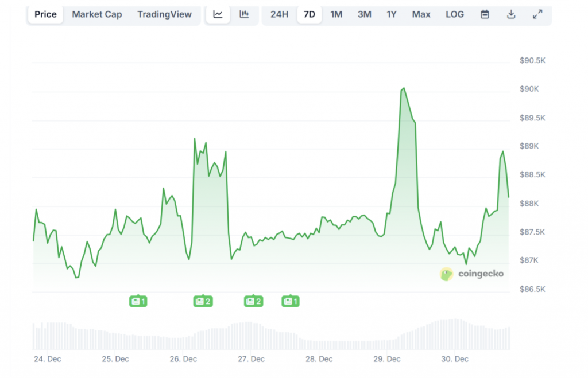Click the CoinGecko gecko mascot icon
The width and height of the screenshot is (588, 378).
click(x=445, y=274)
